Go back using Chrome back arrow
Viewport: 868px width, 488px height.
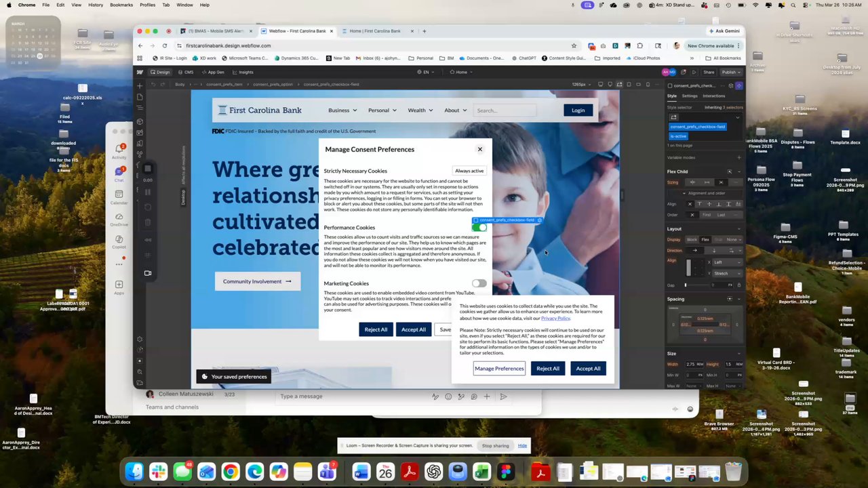[x=140, y=45]
